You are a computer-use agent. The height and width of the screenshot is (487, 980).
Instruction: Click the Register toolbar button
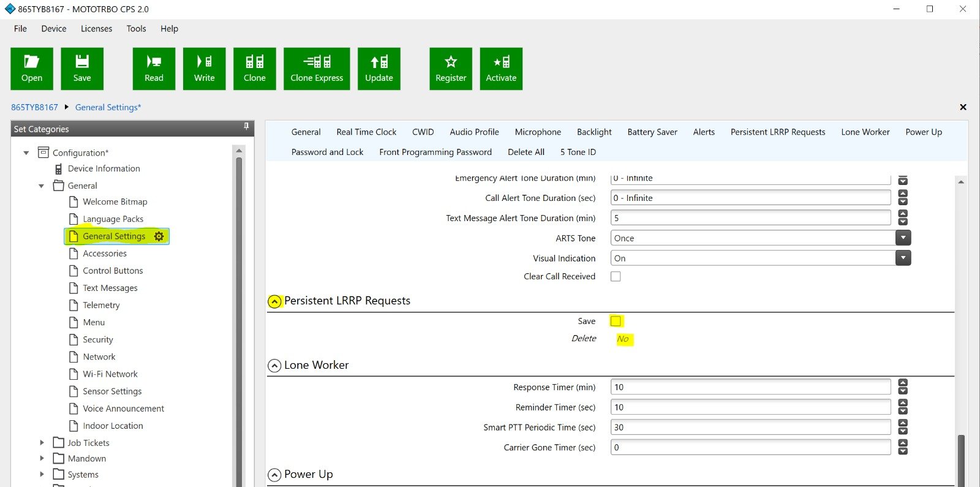pyautogui.click(x=451, y=69)
